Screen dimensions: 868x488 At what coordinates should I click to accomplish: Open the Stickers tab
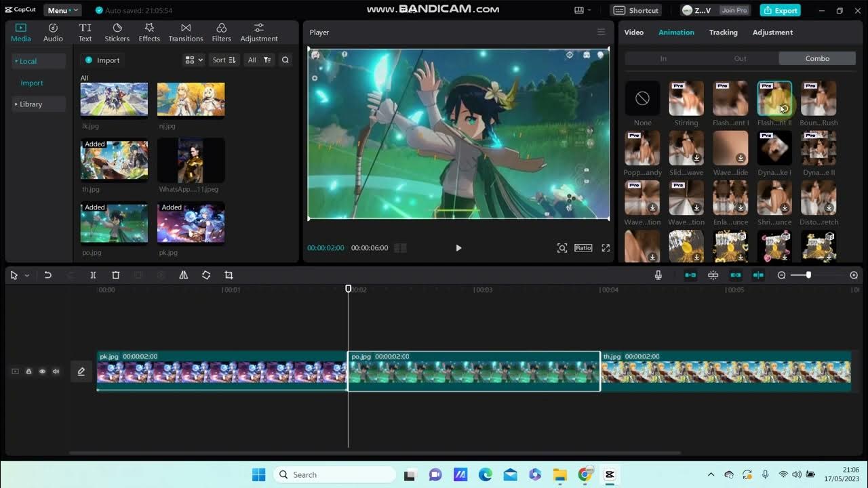coord(117,33)
